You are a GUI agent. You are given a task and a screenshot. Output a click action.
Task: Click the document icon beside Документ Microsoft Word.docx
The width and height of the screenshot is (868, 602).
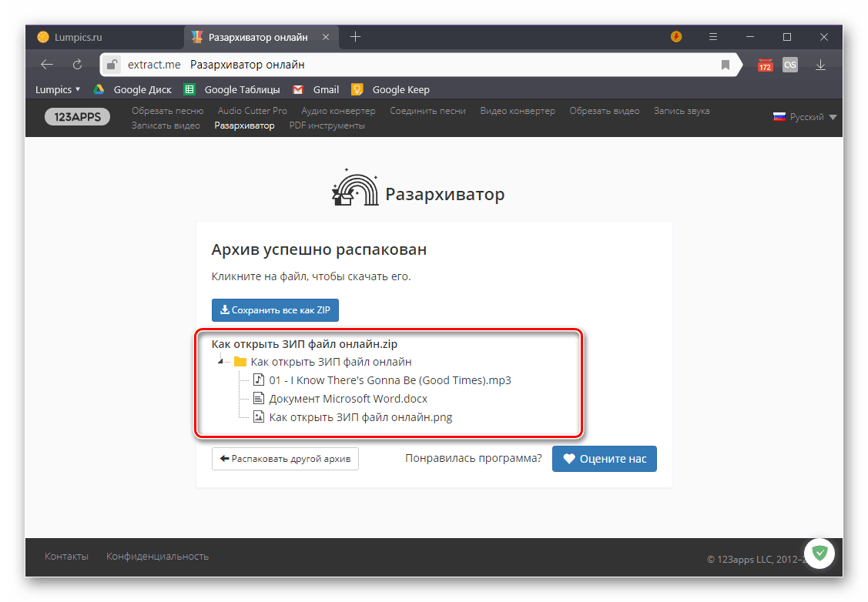(259, 398)
